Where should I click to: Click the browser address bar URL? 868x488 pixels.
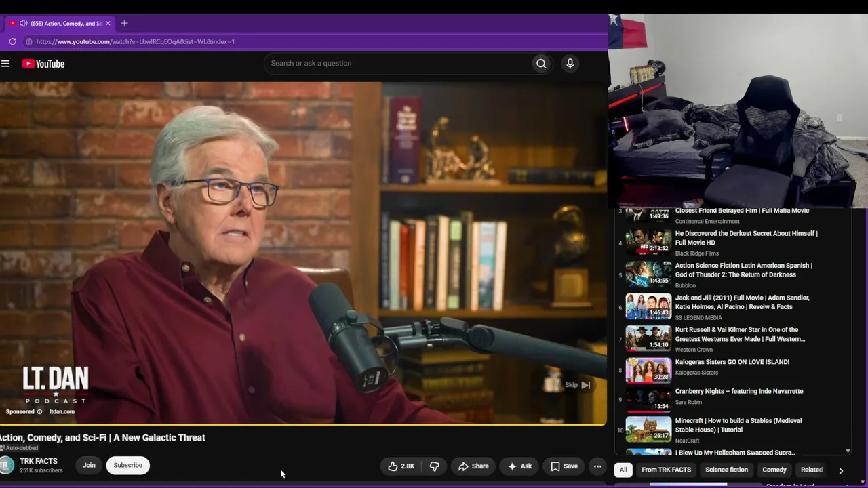tap(136, 41)
